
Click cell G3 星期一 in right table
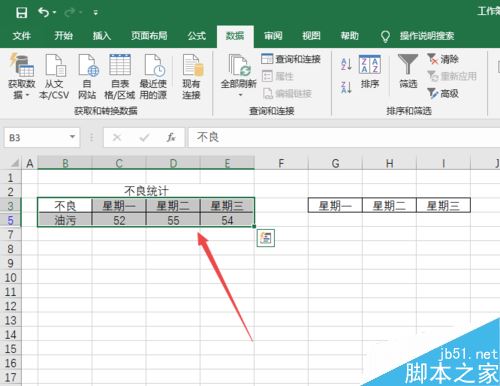335,205
